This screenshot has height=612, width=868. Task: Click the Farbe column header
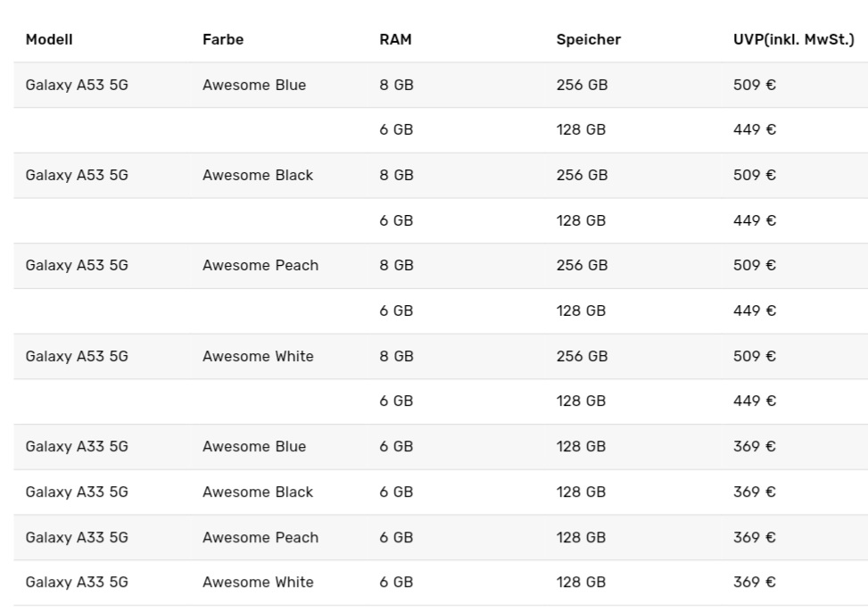223,40
